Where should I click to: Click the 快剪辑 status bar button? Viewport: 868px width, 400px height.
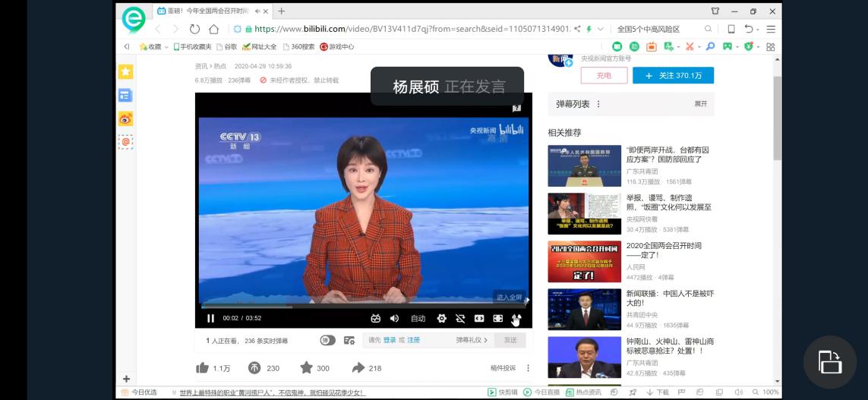(503, 392)
